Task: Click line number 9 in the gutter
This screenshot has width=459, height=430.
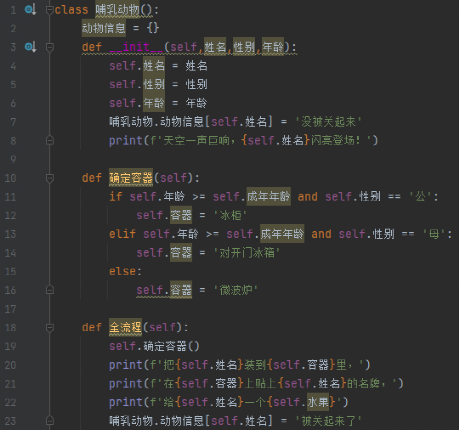Action: (x=13, y=159)
